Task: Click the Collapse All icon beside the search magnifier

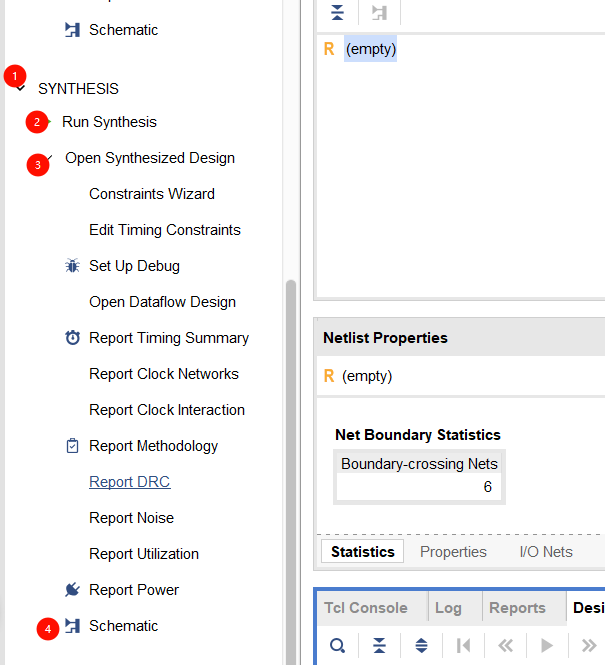Action: (379, 645)
